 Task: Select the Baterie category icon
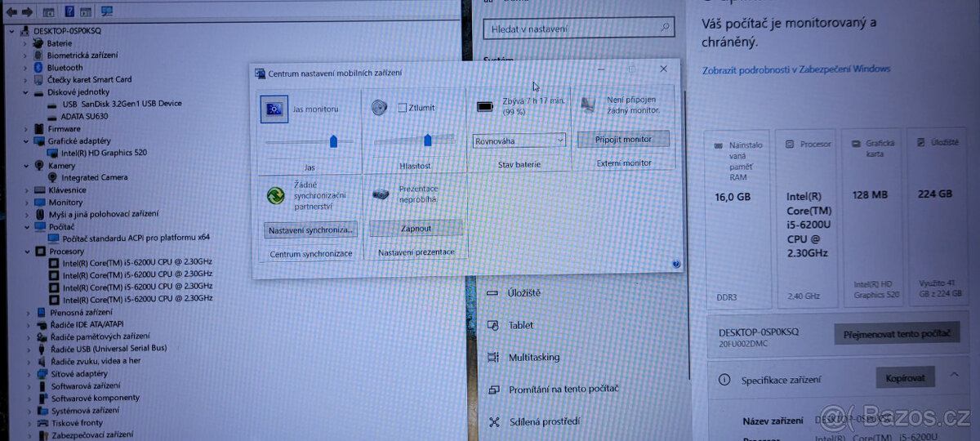[38, 42]
